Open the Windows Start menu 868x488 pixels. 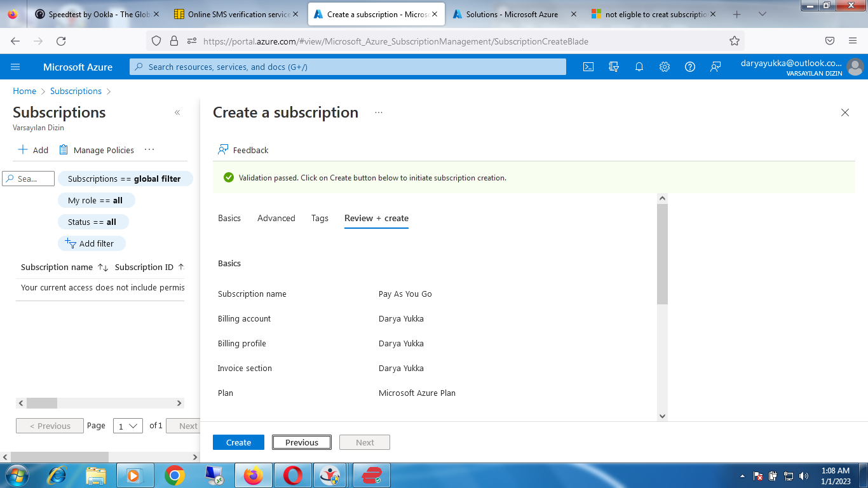click(17, 475)
